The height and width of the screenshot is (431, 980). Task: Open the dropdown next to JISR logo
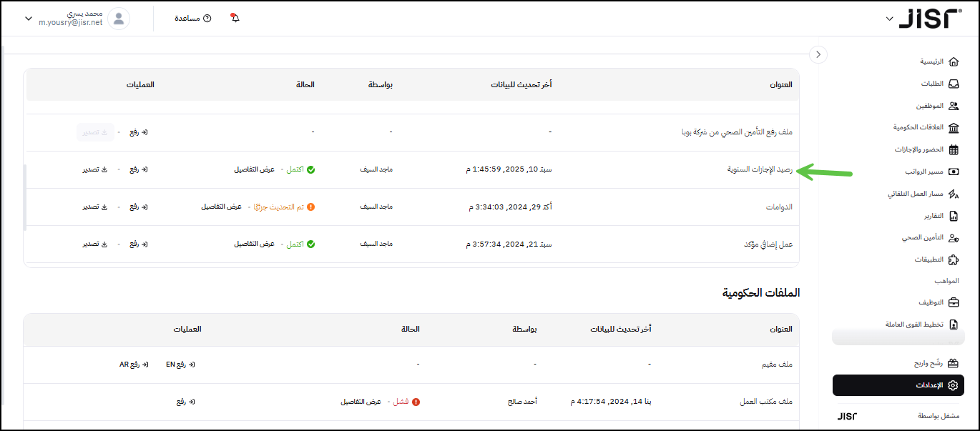[x=889, y=19]
